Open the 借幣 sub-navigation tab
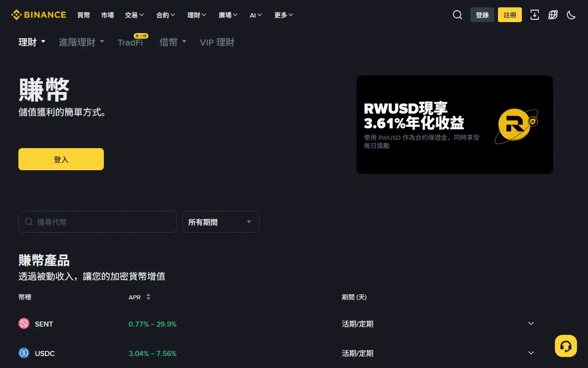Screen dimensions: 588x368 pos(173,42)
